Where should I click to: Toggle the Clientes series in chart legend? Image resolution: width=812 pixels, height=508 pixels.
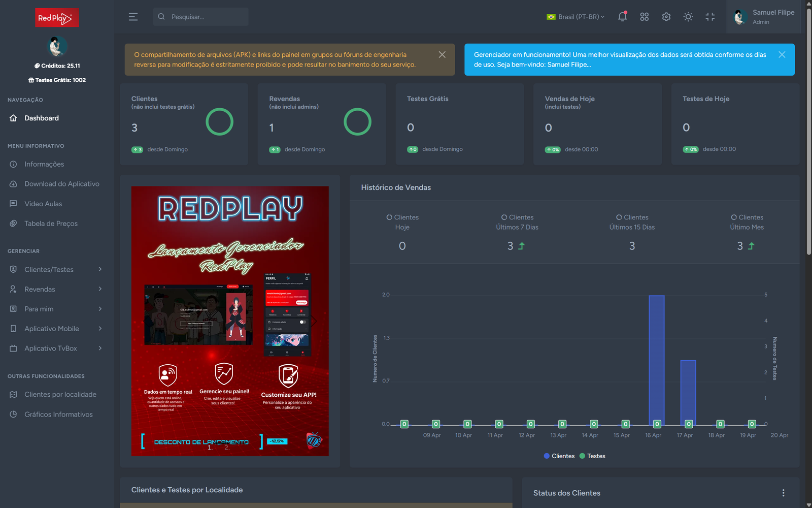559,456
